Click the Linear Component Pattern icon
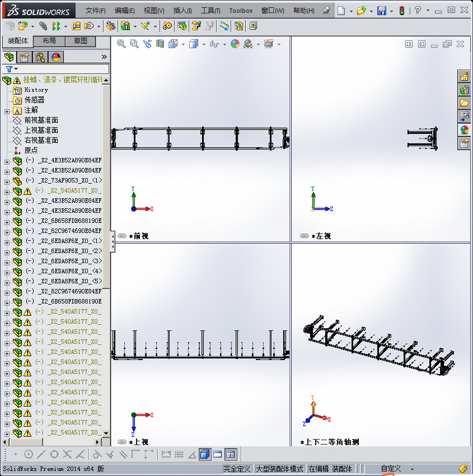The height and width of the screenshot is (476, 473). pos(56,26)
